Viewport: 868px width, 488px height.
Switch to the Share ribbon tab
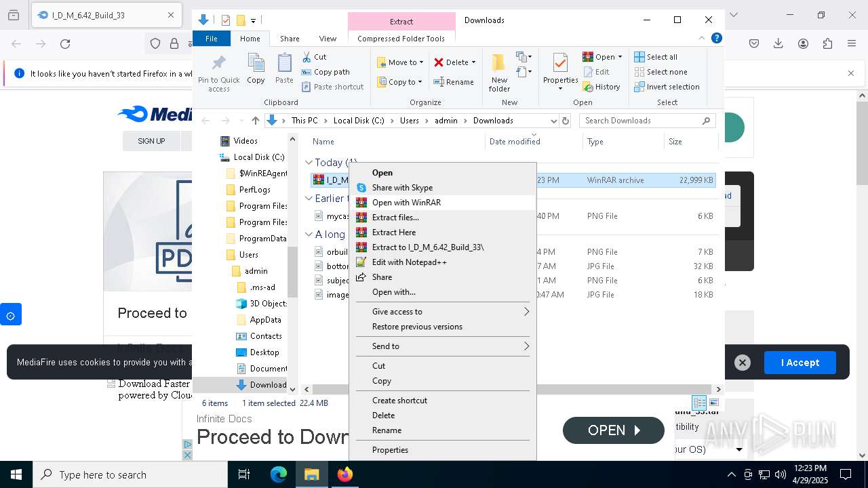tap(290, 39)
